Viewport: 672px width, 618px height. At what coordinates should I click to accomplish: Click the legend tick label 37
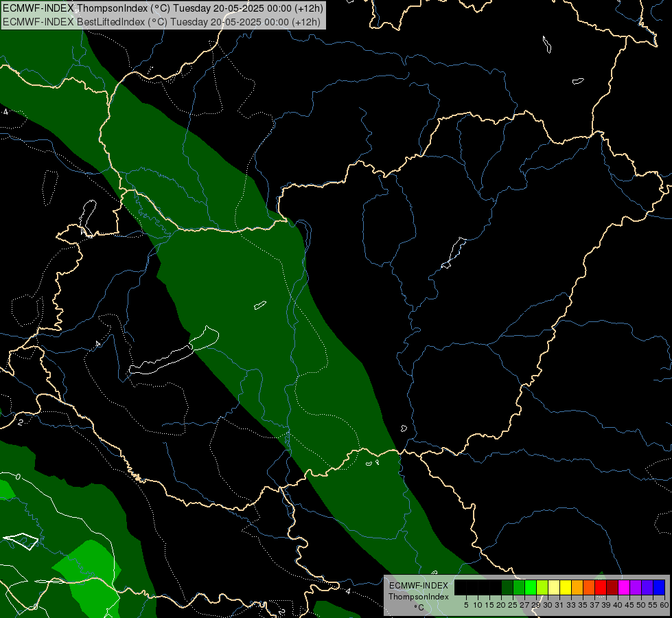point(594,605)
